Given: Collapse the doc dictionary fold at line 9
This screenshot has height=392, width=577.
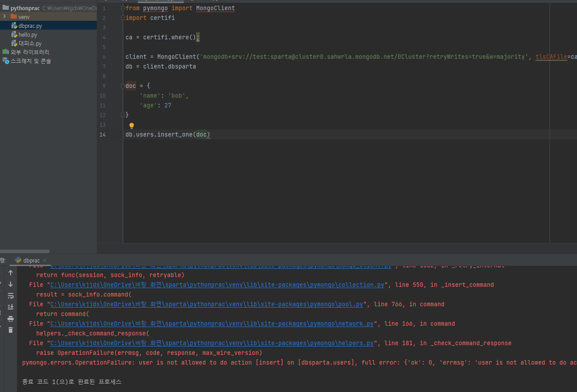Looking at the screenshot, I should click(x=123, y=86).
